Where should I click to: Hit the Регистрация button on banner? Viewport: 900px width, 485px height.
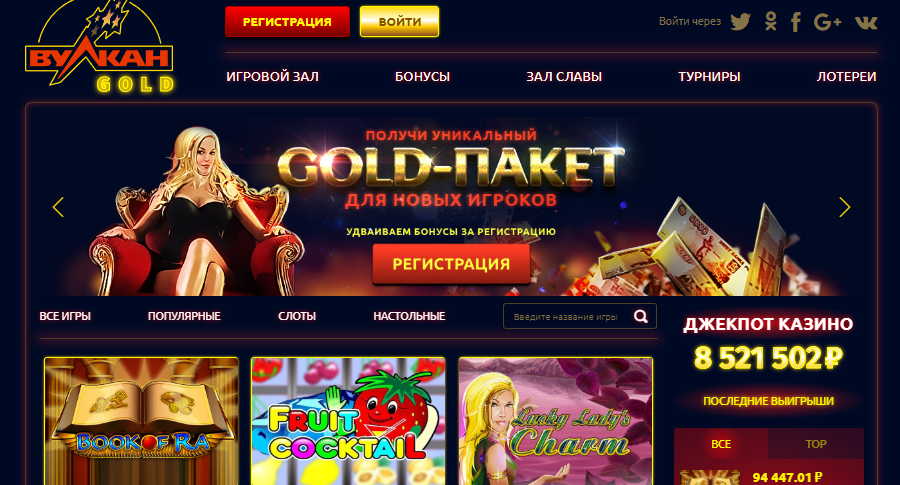(451, 264)
